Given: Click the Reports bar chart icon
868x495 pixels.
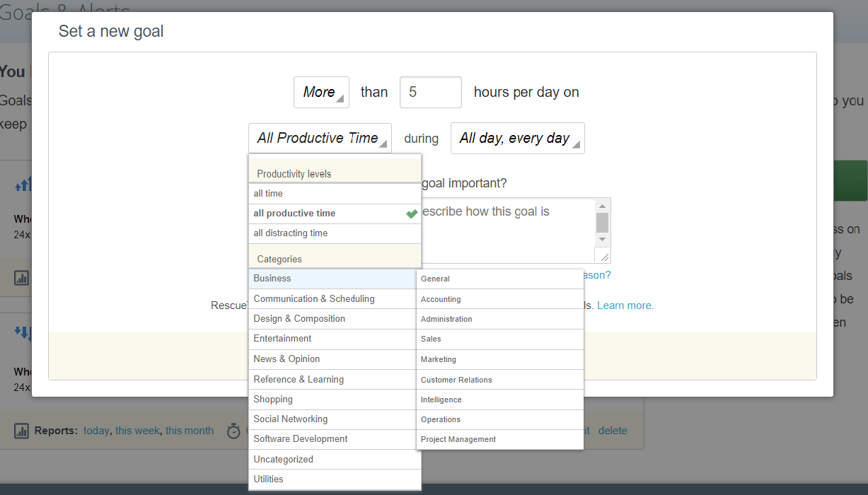Looking at the screenshot, I should (x=21, y=431).
